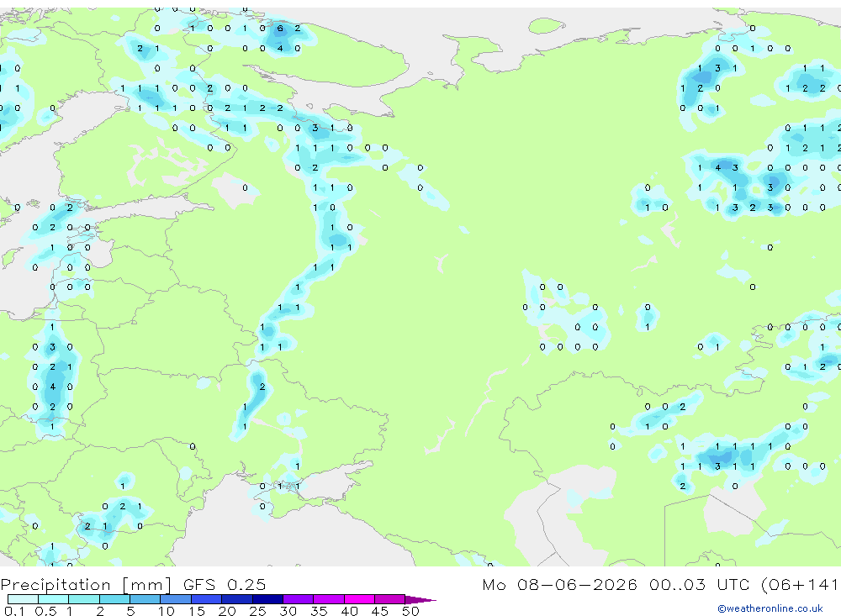Click the over-50 arrow end of the legend
Viewport: 841px width, 616px height.
(x=420, y=600)
